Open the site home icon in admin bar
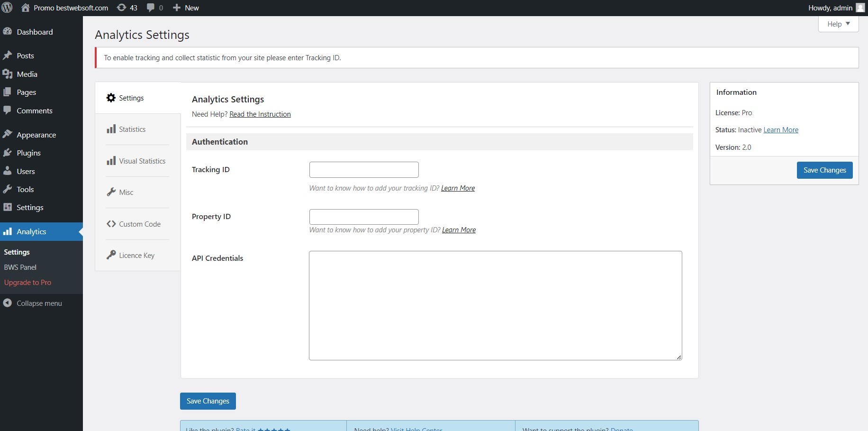This screenshot has width=868, height=431. pos(26,8)
